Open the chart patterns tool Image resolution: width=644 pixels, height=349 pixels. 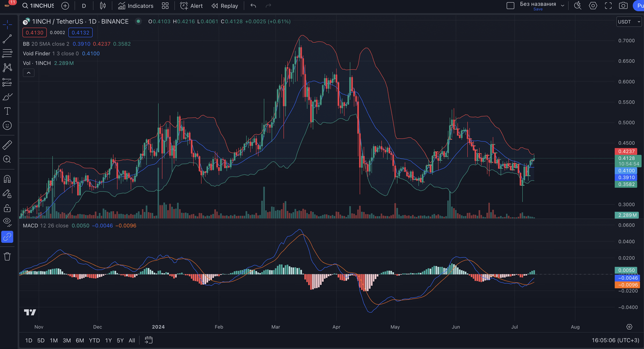pos(8,68)
